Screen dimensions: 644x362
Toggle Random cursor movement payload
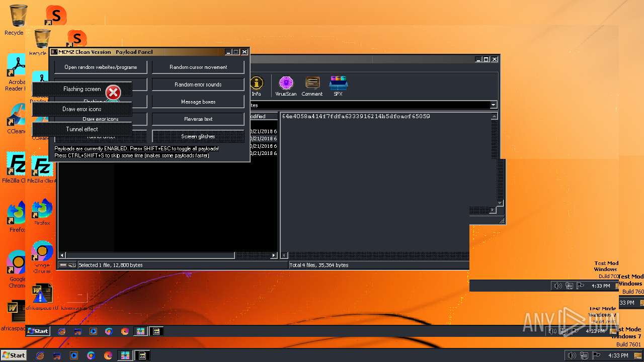coord(198,67)
